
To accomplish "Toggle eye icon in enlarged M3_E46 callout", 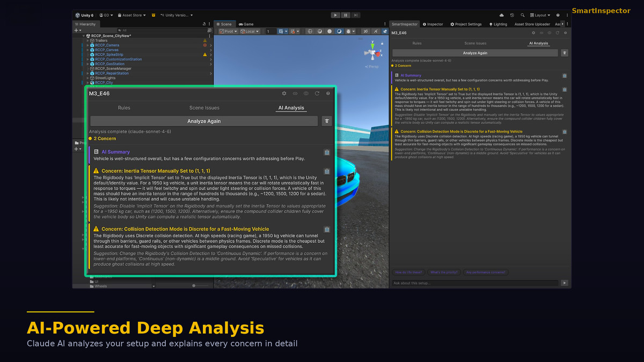I will [306, 93].
